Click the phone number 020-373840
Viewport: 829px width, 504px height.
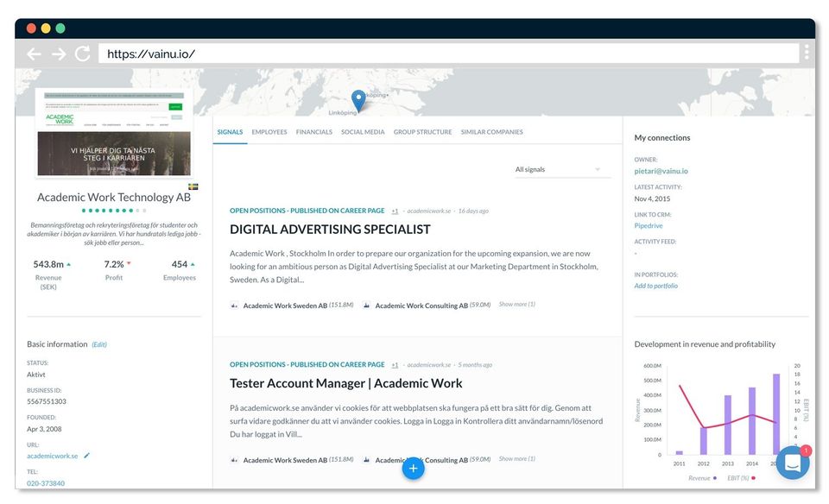(x=46, y=483)
